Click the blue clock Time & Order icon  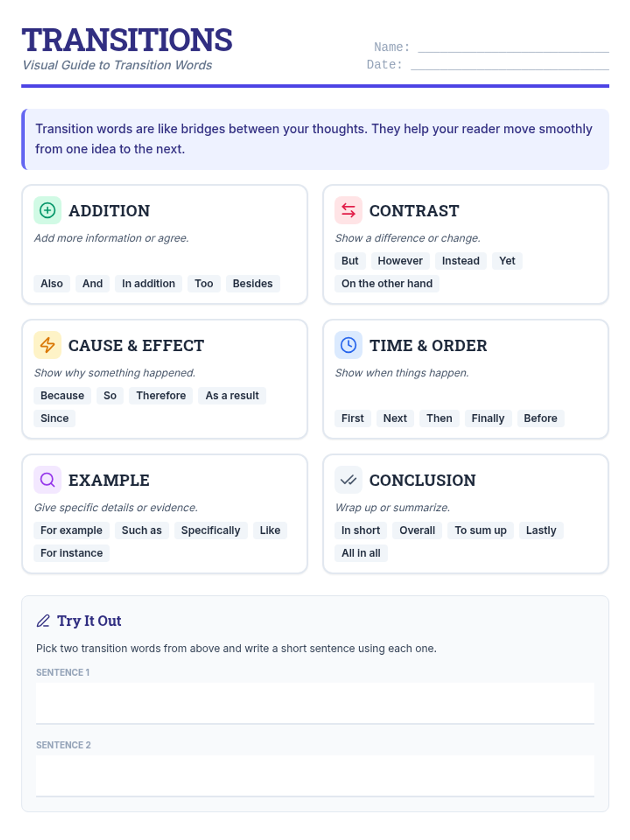coord(348,345)
